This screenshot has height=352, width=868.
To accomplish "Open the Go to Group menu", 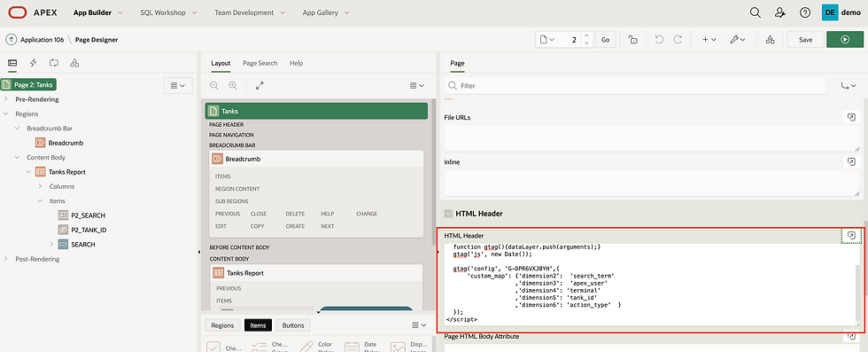I will [848, 86].
